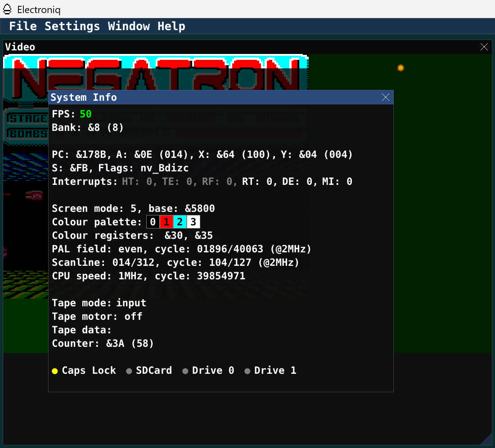Click the screen base value &5800

coord(200,209)
